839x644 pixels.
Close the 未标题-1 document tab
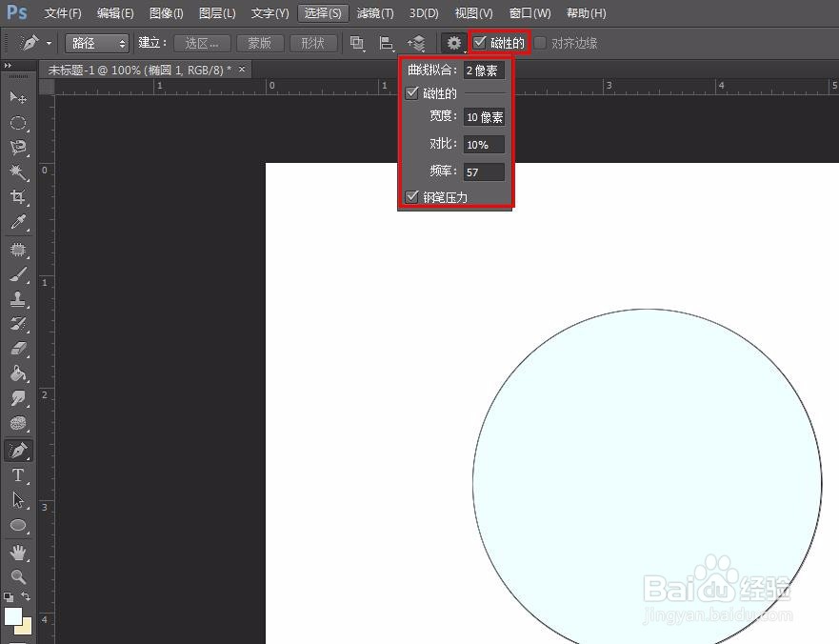tap(242, 69)
